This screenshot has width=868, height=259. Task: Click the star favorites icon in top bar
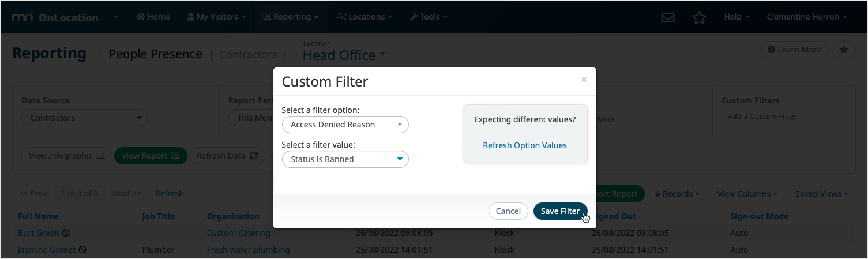pyautogui.click(x=699, y=17)
